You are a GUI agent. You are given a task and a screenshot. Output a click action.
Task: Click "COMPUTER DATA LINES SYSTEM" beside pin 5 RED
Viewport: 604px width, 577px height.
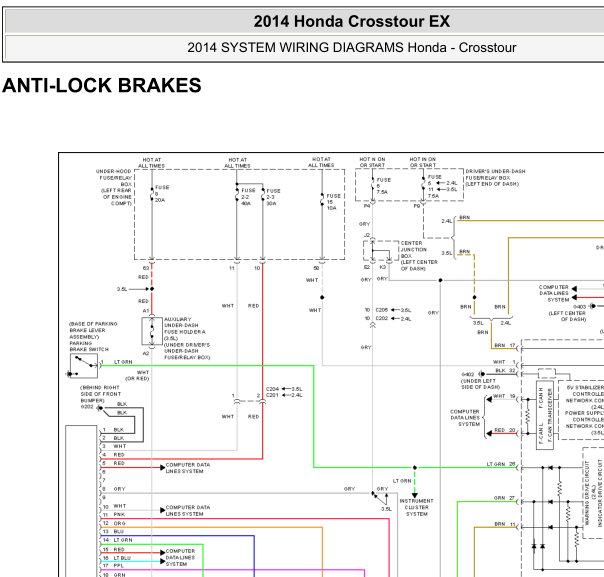point(188,468)
